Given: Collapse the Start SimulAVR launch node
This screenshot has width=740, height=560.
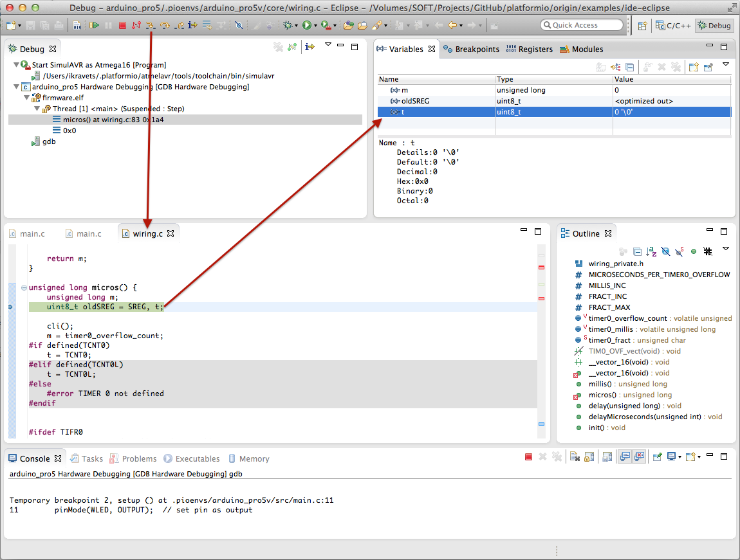Looking at the screenshot, I should pos(16,64).
